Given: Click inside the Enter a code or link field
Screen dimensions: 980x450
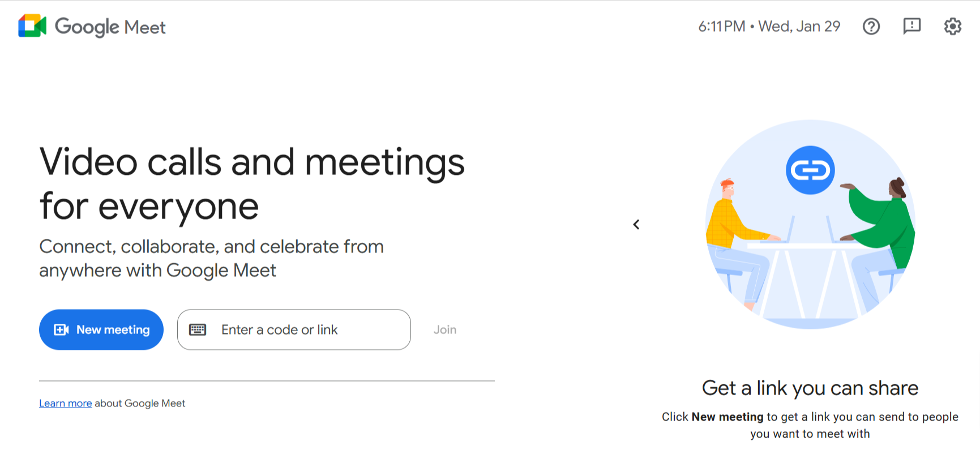Looking at the screenshot, I should 294,329.
